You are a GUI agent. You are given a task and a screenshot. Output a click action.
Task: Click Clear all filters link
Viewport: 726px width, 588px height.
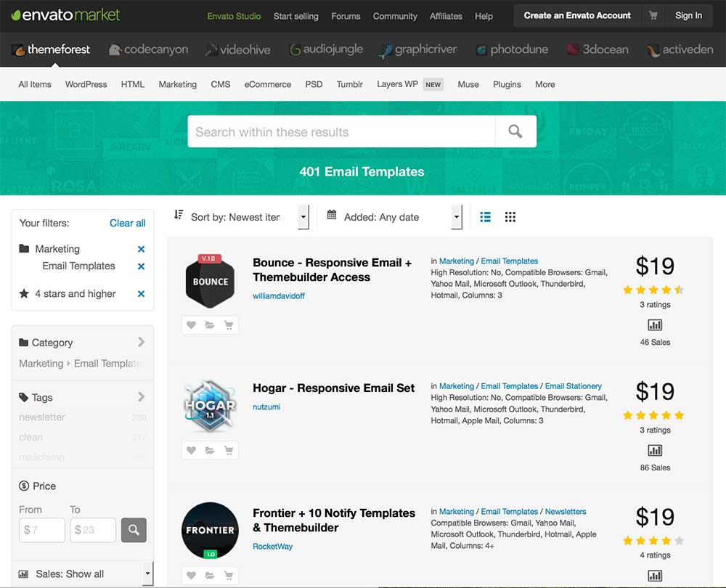[x=127, y=223]
